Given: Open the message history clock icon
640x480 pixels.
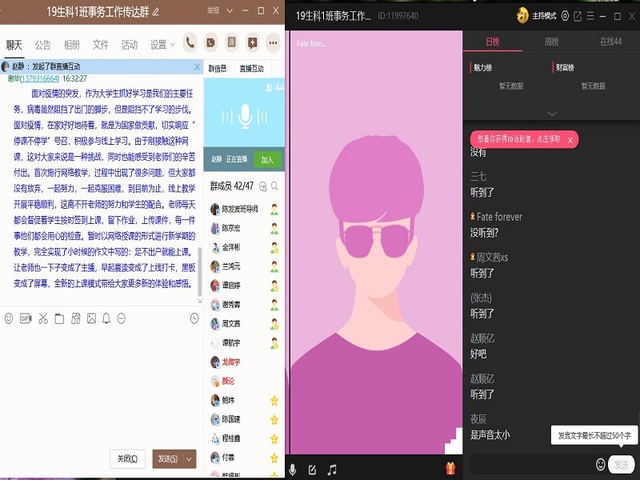Looking at the screenshot, I should (x=194, y=319).
